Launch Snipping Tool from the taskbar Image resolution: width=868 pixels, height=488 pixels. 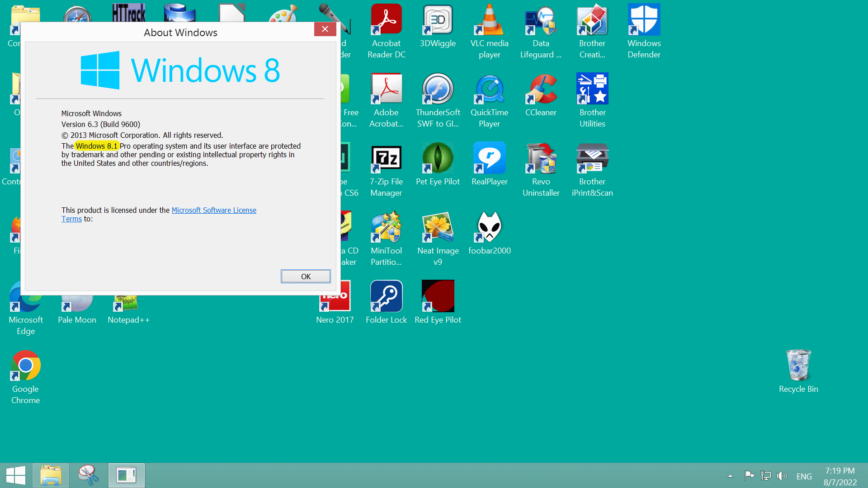[x=89, y=476]
